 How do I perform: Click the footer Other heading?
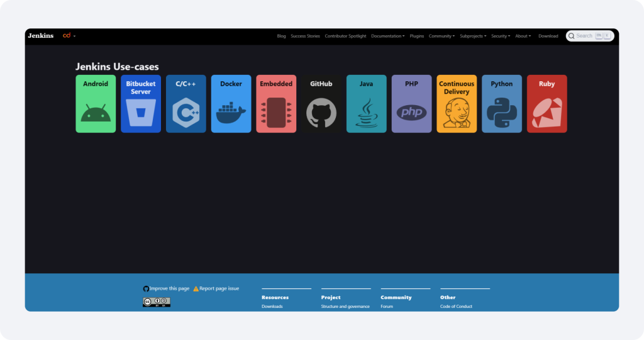[448, 297]
